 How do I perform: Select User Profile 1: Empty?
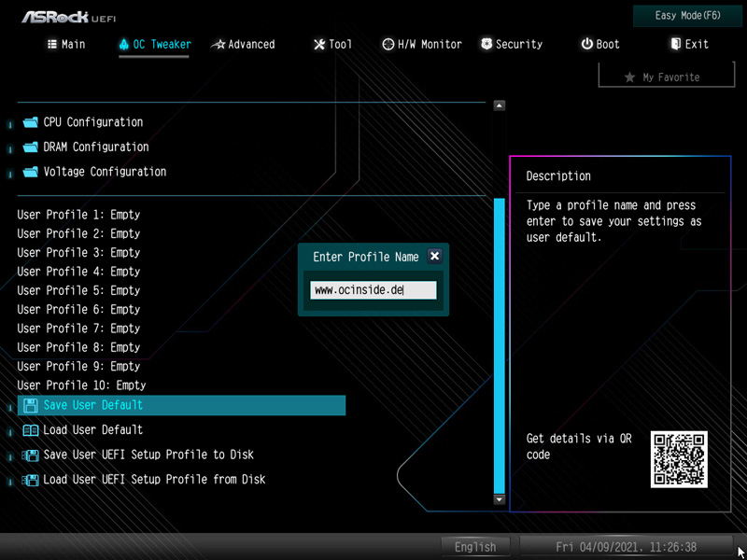point(78,215)
